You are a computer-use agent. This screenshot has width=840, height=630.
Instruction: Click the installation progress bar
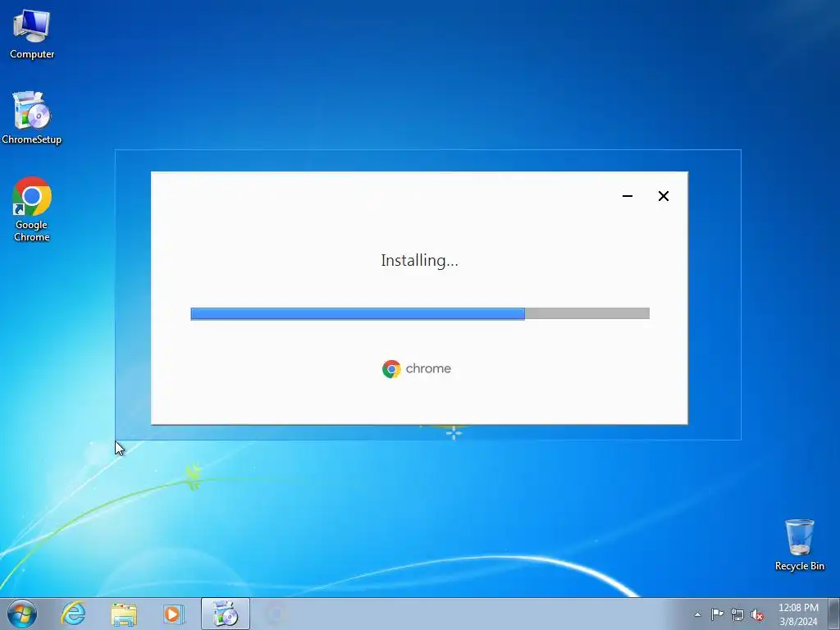click(x=420, y=314)
